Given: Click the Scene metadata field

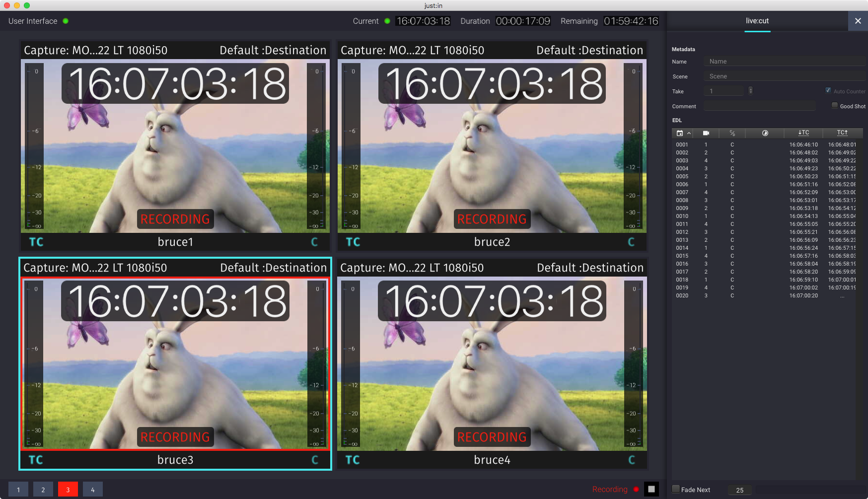Looking at the screenshot, I should click(785, 76).
